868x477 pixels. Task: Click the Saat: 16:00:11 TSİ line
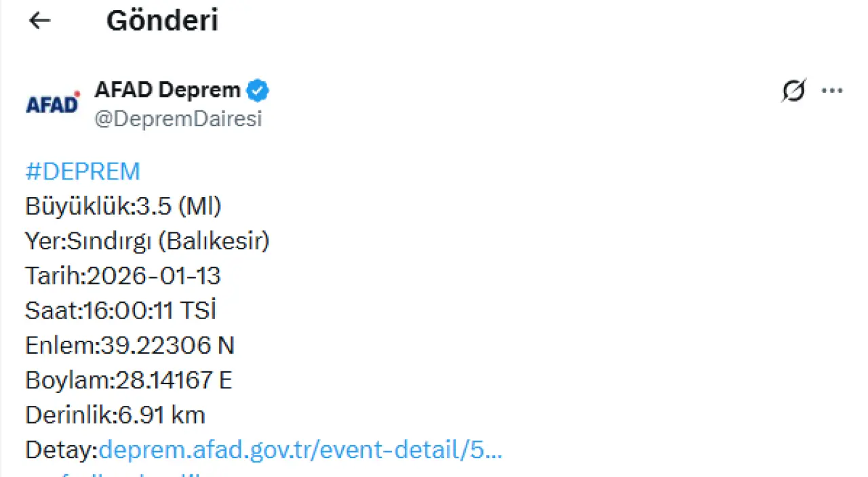[121, 311]
